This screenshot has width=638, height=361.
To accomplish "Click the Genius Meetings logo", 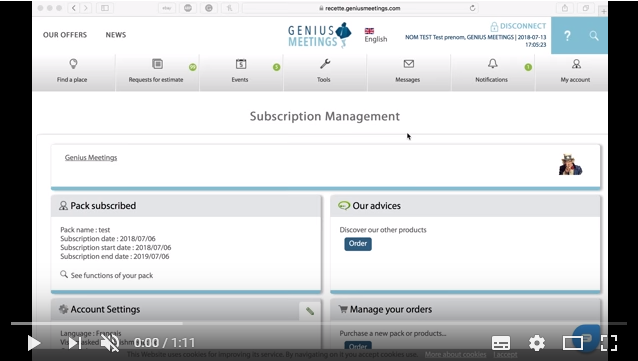I will tap(319, 35).
